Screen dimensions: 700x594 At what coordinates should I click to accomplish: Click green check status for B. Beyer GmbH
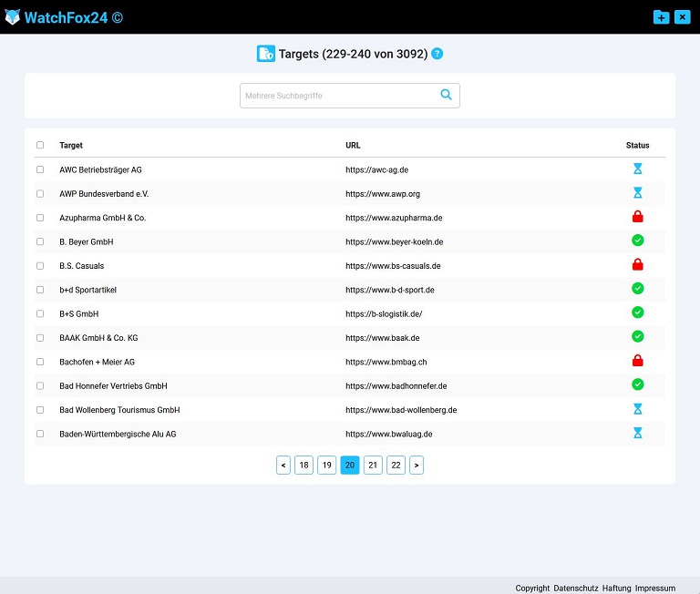(638, 241)
